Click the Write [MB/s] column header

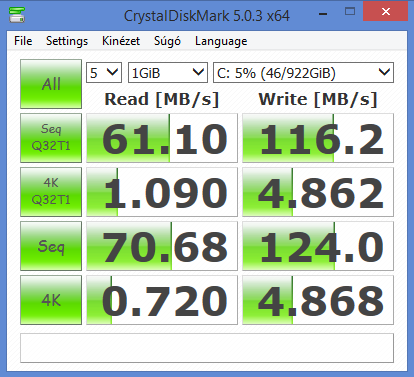(x=318, y=99)
